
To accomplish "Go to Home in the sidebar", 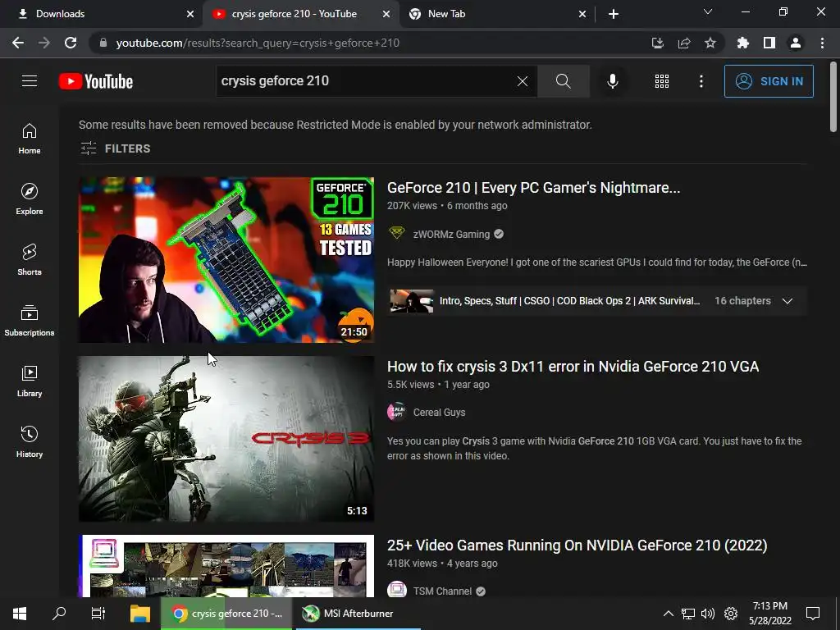I will [30, 139].
